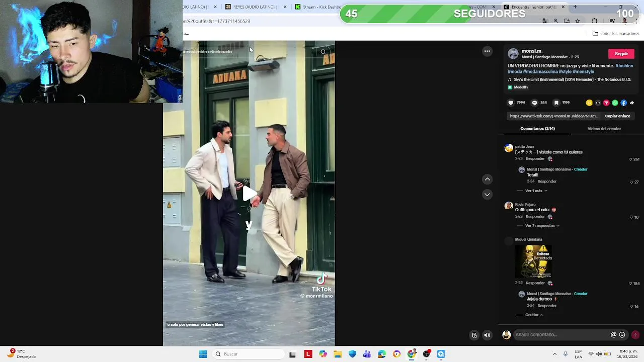Open File Explorer from the taskbar

coord(338,354)
